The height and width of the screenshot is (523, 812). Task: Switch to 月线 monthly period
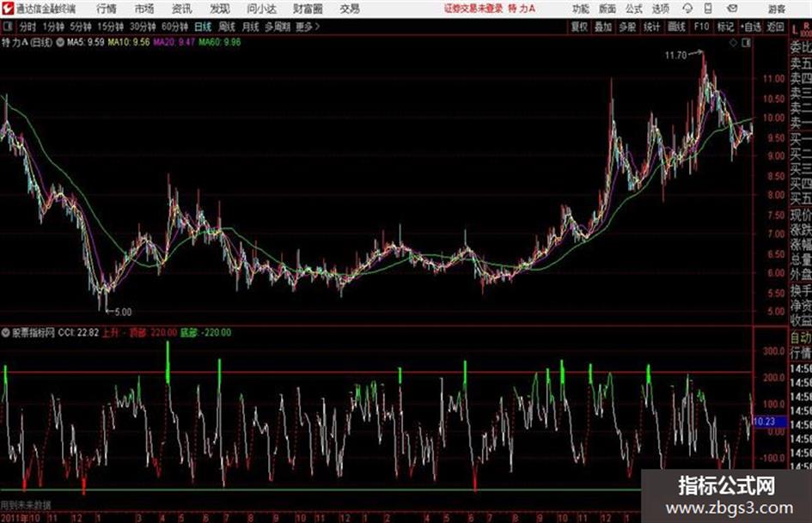click(x=251, y=27)
